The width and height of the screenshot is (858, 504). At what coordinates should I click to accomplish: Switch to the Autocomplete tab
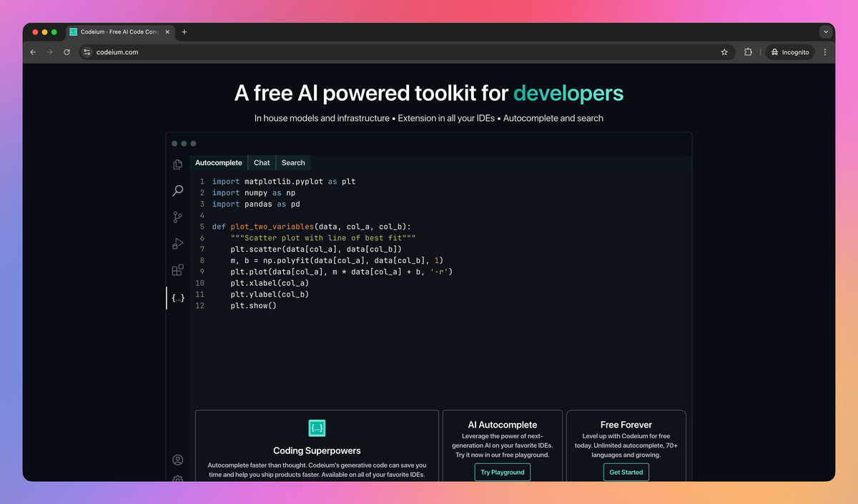tap(219, 163)
